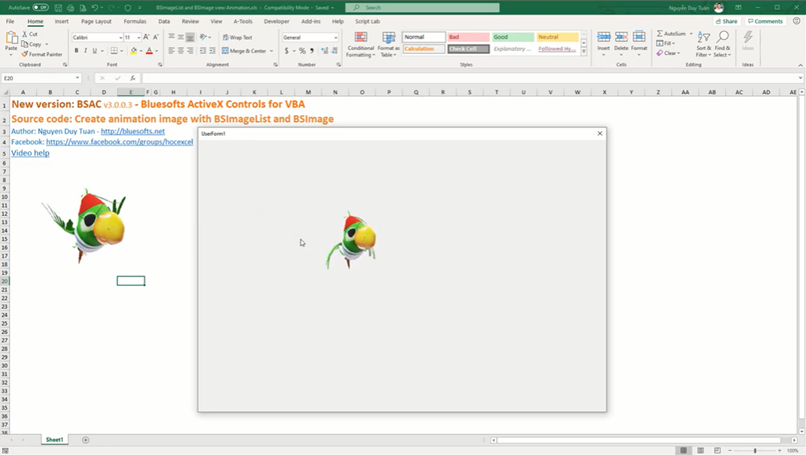806x455 pixels.
Task: Toggle Bold formatting
Action: coord(77,51)
